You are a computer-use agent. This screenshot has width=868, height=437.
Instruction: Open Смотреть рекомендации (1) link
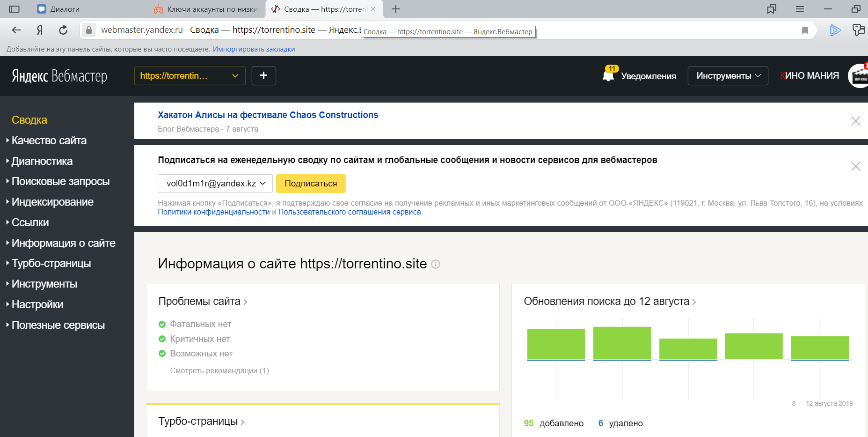point(219,371)
